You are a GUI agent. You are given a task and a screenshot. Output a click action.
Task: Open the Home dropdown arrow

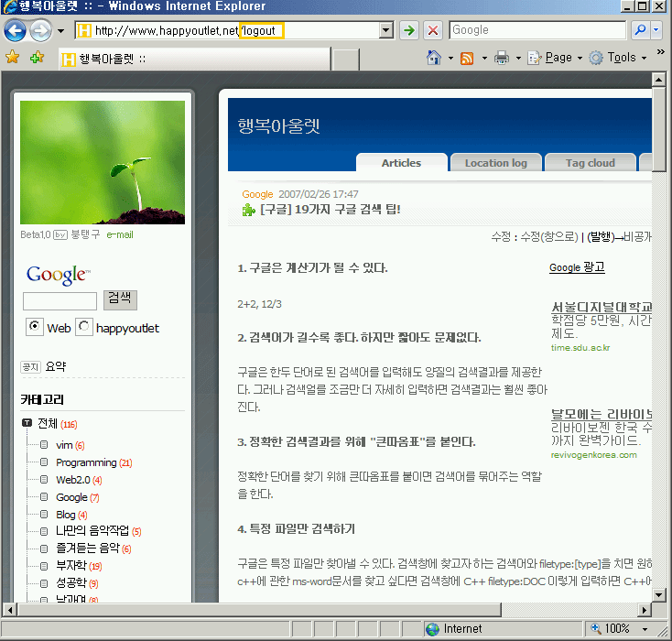[x=450, y=58]
